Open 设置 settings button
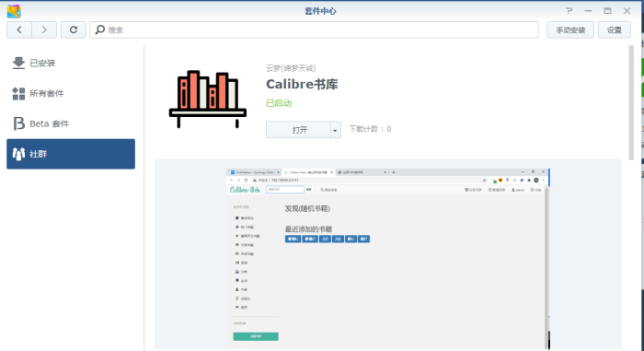Image resolution: width=644 pixels, height=351 pixels. pyautogui.click(x=614, y=30)
